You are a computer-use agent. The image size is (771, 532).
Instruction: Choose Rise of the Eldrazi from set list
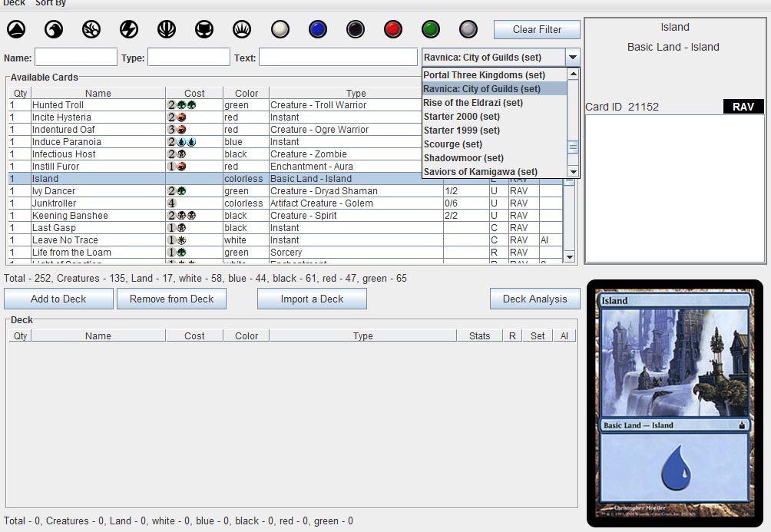pyautogui.click(x=473, y=103)
